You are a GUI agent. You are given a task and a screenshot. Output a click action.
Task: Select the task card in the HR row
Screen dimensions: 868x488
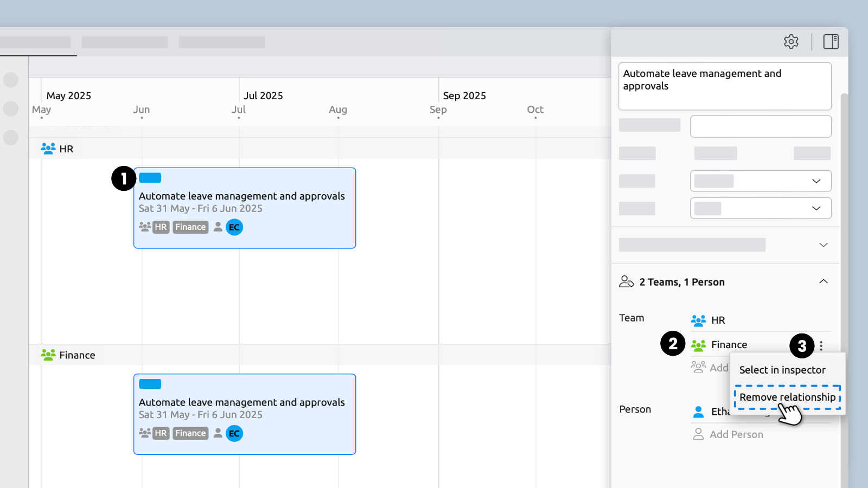click(x=245, y=208)
